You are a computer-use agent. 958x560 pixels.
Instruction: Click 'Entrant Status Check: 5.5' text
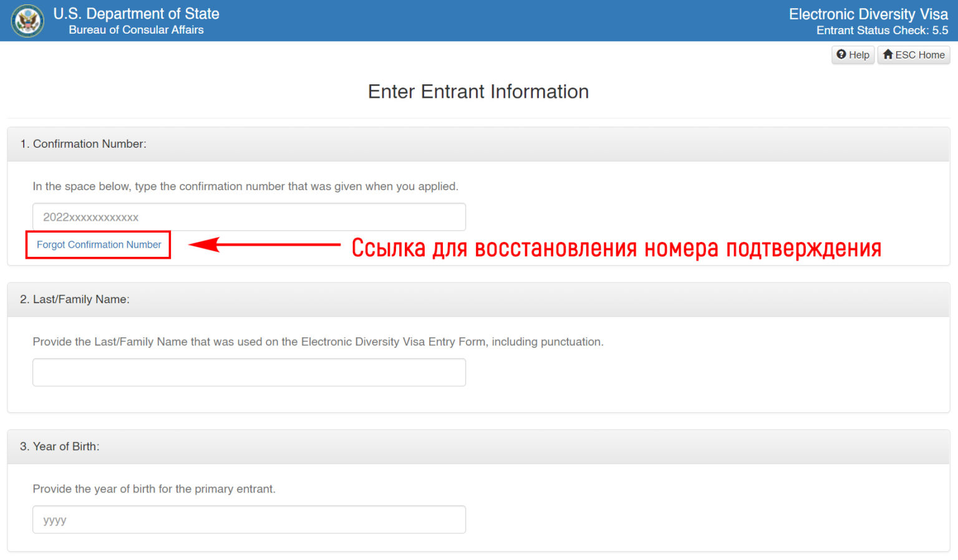(x=883, y=31)
